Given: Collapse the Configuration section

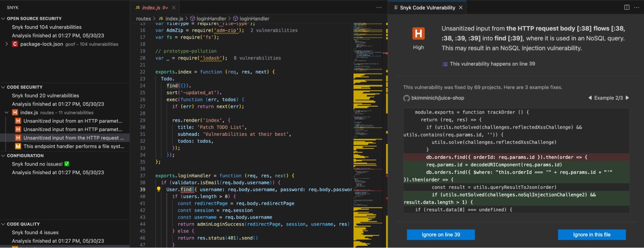Looking at the screenshot, I should [3, 156].
